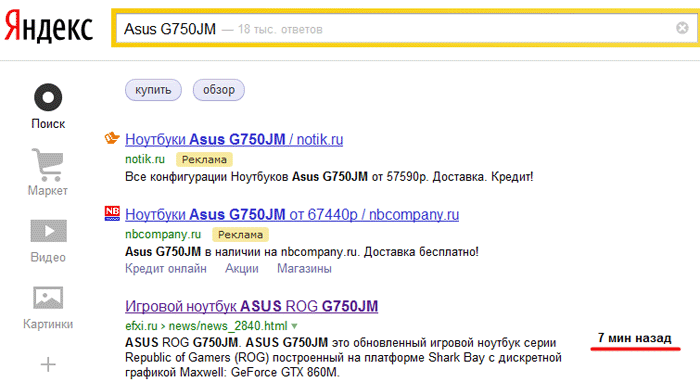Click the Кредит онлайн sitelink
Viewport: 700px width, 382px height.
coord(166,269)
